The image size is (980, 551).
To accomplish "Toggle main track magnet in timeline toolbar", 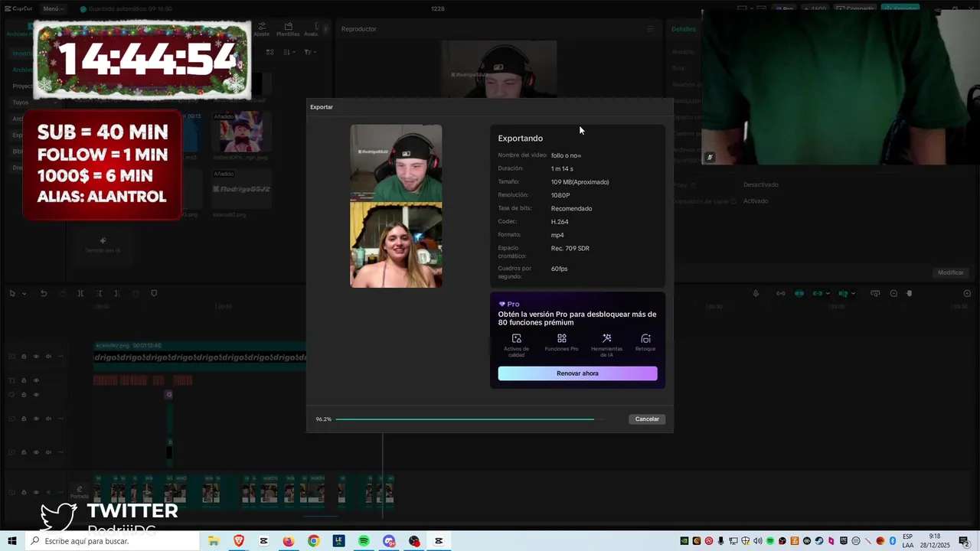I will tap(799, 293).
